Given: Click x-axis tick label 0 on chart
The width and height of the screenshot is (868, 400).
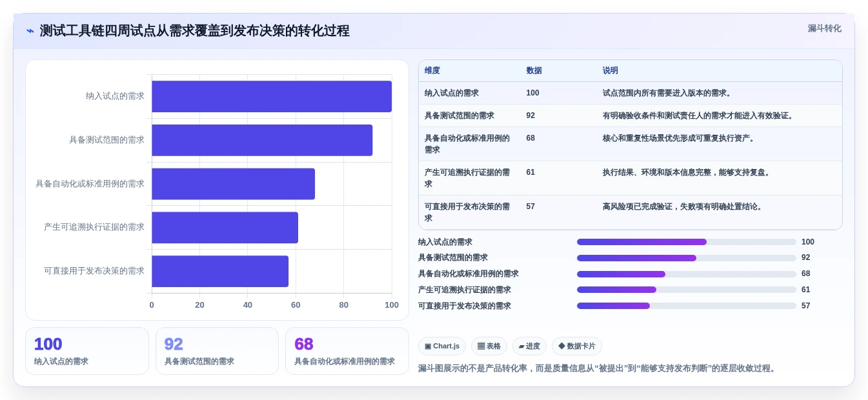Looking at the screenshot, I should [152, 305].
